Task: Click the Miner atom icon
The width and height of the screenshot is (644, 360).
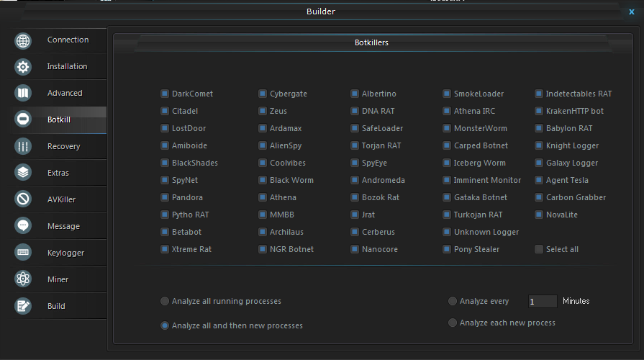Action: 23,279
